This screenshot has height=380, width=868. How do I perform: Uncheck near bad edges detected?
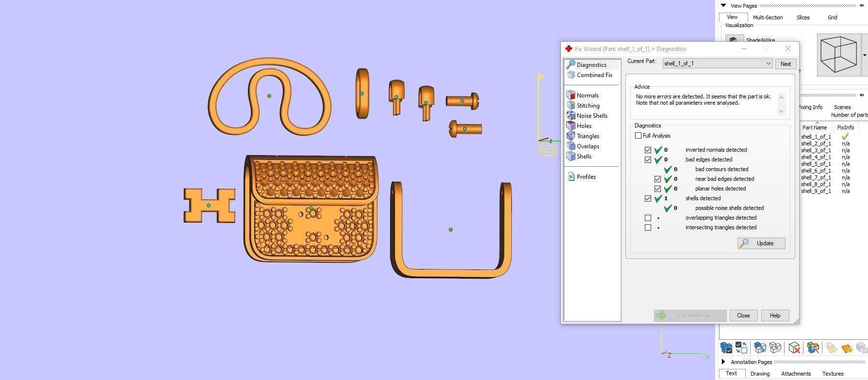[657, 179]
